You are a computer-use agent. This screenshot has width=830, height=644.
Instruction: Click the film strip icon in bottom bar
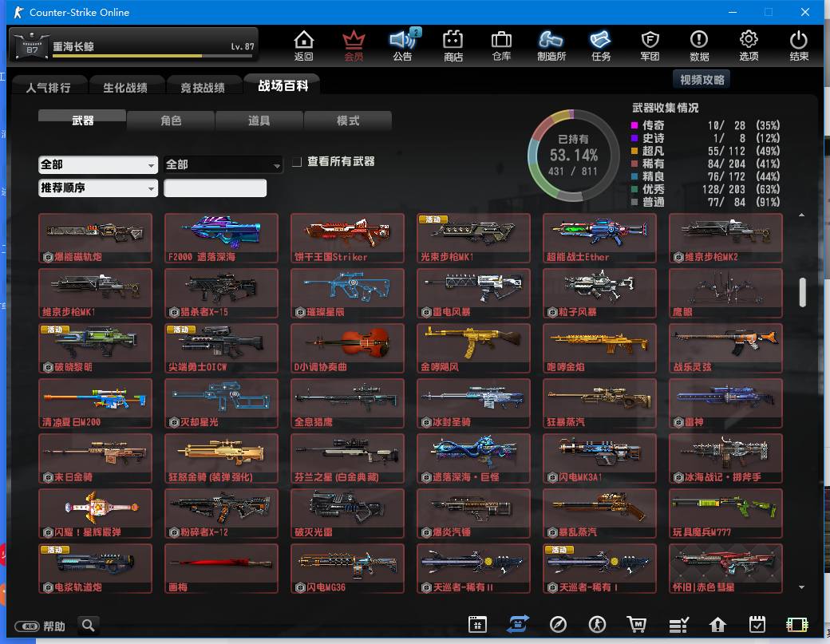coord(797,625)
